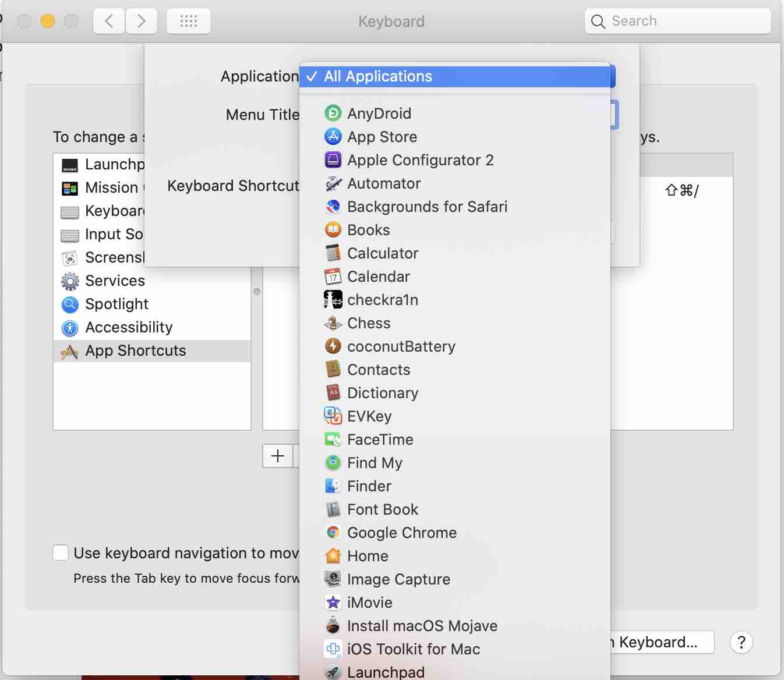
Task: Click the Apple Configurator 2 icon
Action: 333,160
